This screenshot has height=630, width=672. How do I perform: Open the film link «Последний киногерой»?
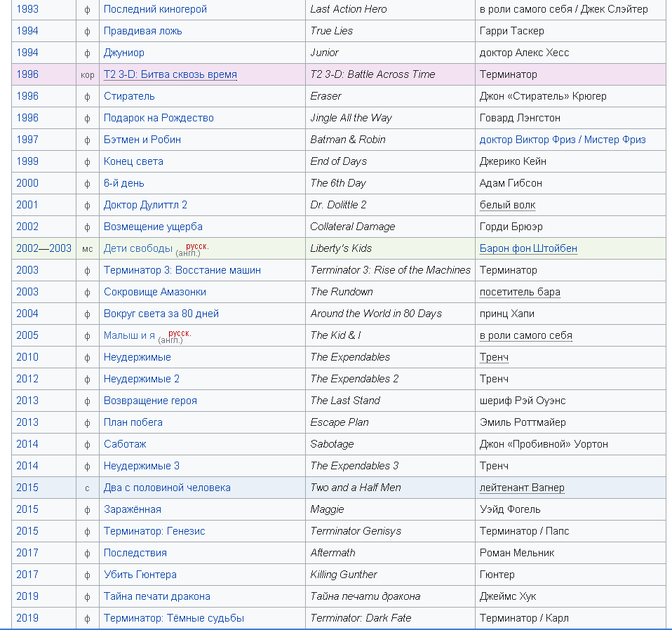point(155,9)
